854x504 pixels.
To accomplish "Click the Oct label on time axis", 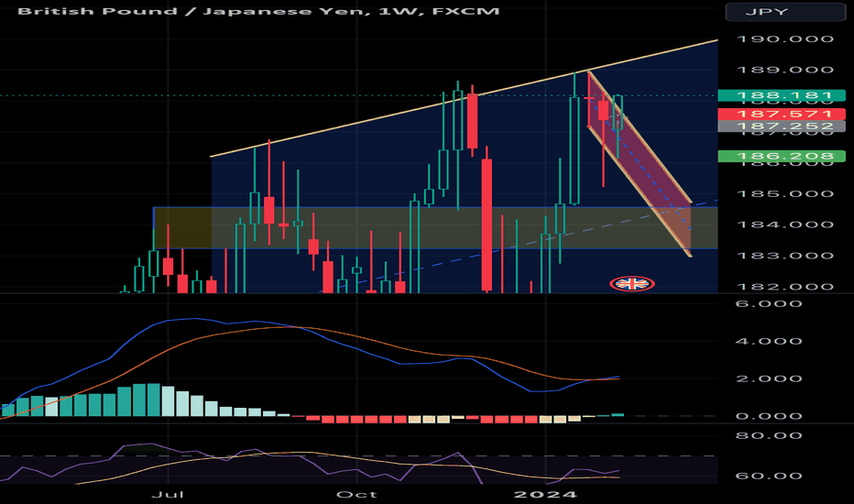I will [x=356, y=494].
